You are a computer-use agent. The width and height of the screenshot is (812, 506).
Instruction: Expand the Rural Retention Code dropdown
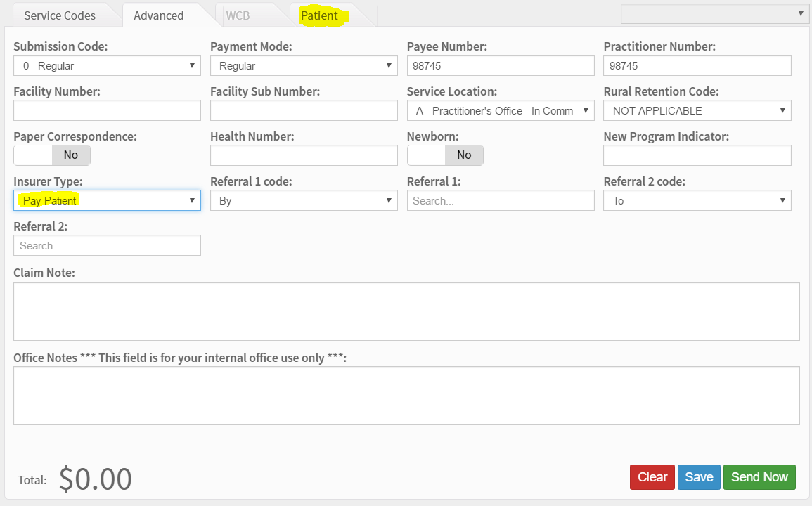coord(697,110)
